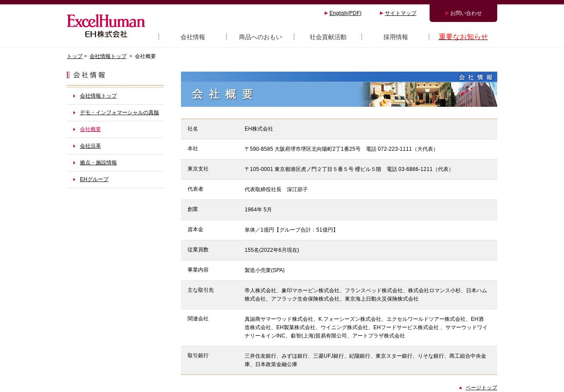Go to トップ in the breadcrumb

point(75,56)
